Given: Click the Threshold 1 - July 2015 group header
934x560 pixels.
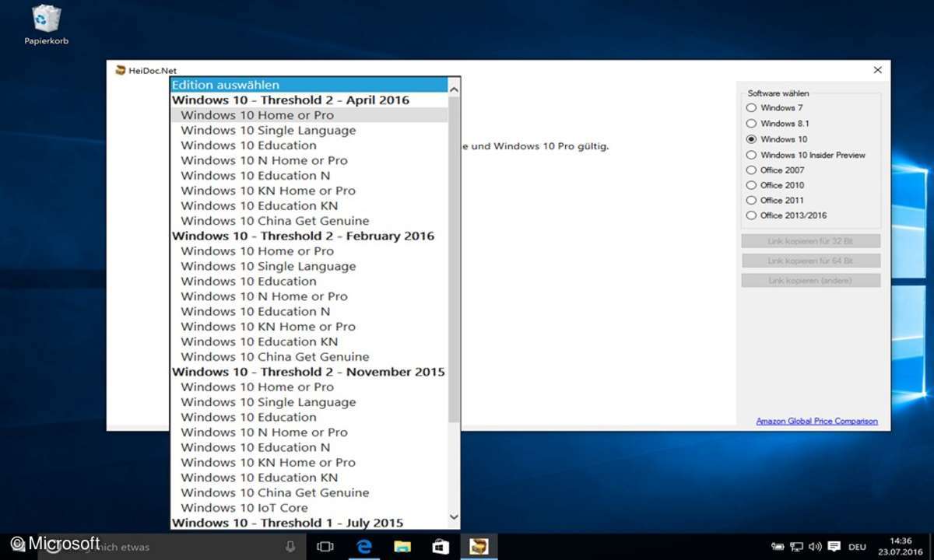Looking at the screenshot, I should 310,523.
